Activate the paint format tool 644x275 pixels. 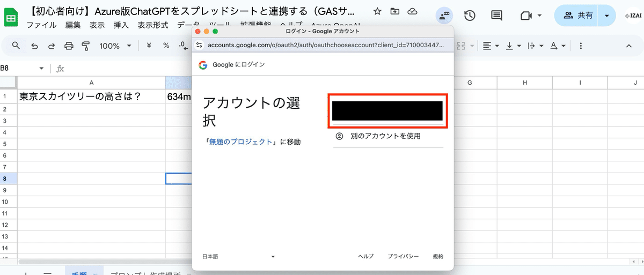[85, 46]
